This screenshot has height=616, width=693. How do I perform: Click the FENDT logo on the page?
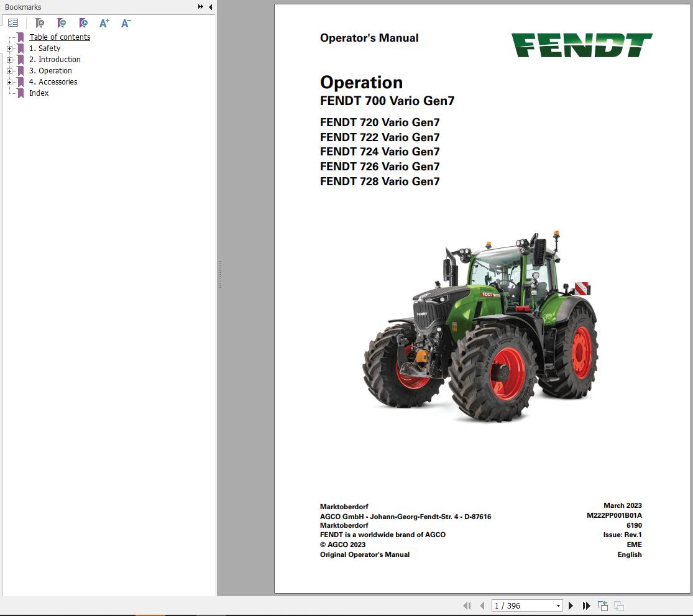(x=582, y=45)
